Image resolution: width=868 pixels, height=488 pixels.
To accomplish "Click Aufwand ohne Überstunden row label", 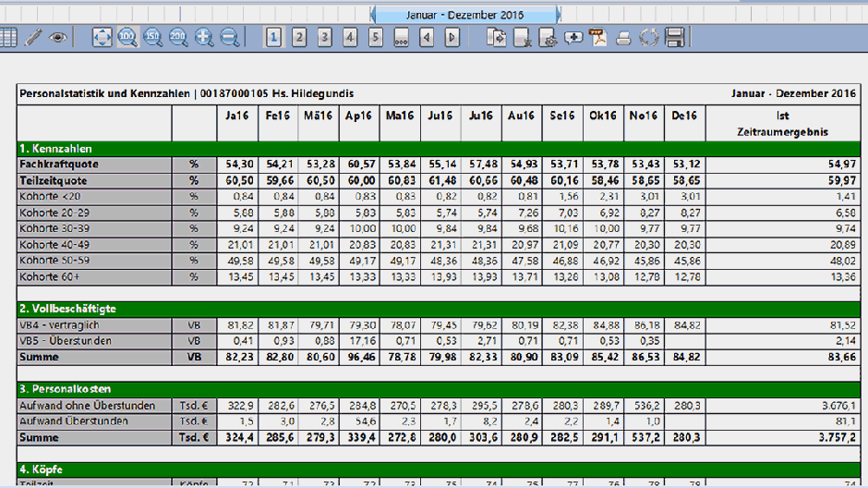I will click(x=94, y=406).
